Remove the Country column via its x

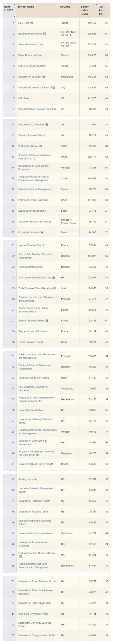coord(78,5)
